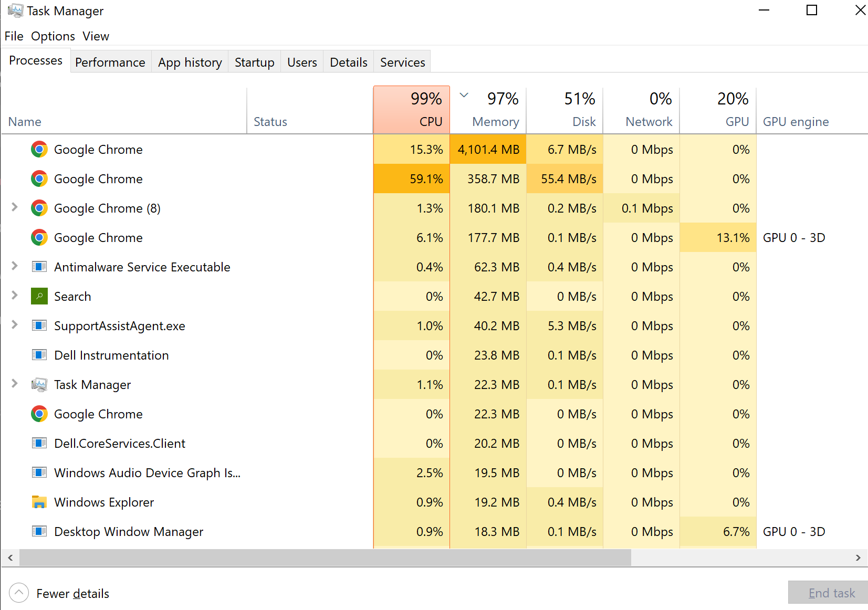
Task: Click the horizontal scrollbar right arrow
Action: (858, 558)
